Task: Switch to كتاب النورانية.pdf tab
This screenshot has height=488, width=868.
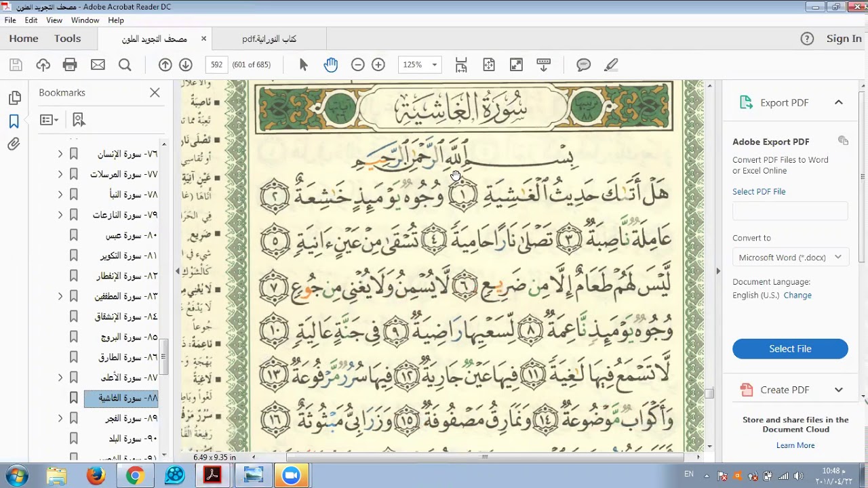Action: [269, 39]
